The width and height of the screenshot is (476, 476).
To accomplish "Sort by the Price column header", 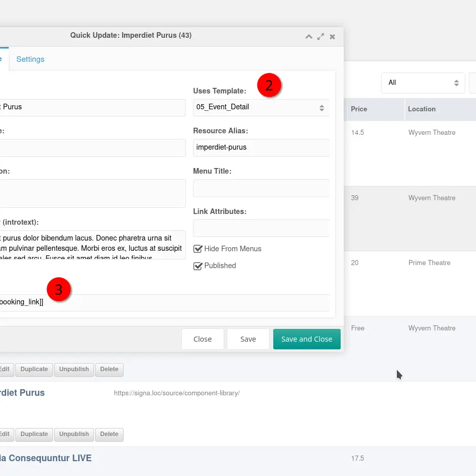I will [359, 109].
